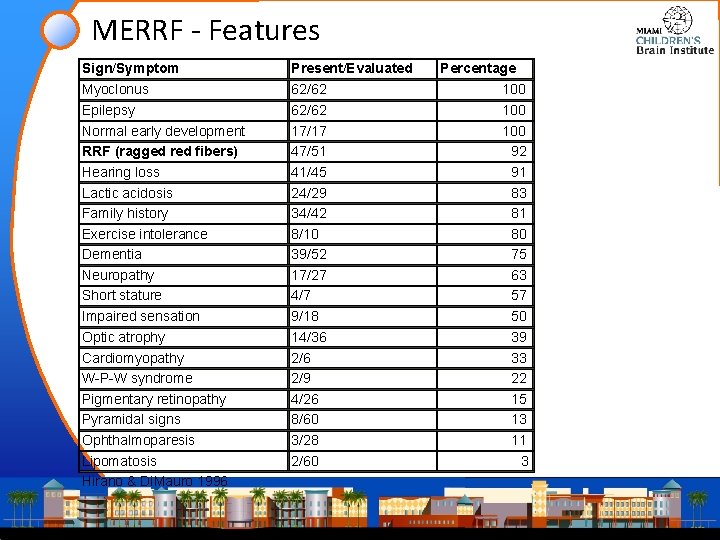Screen dimensions: 720x540
Task: Click the '39/52' value for Dementia
Action: pos(309,254)
